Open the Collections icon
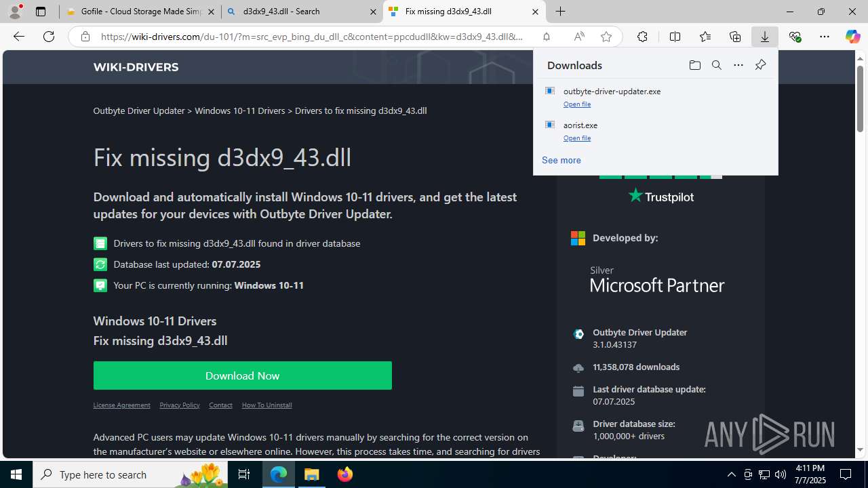This screenshot has height=488, width=868. [x=735, y=37]
